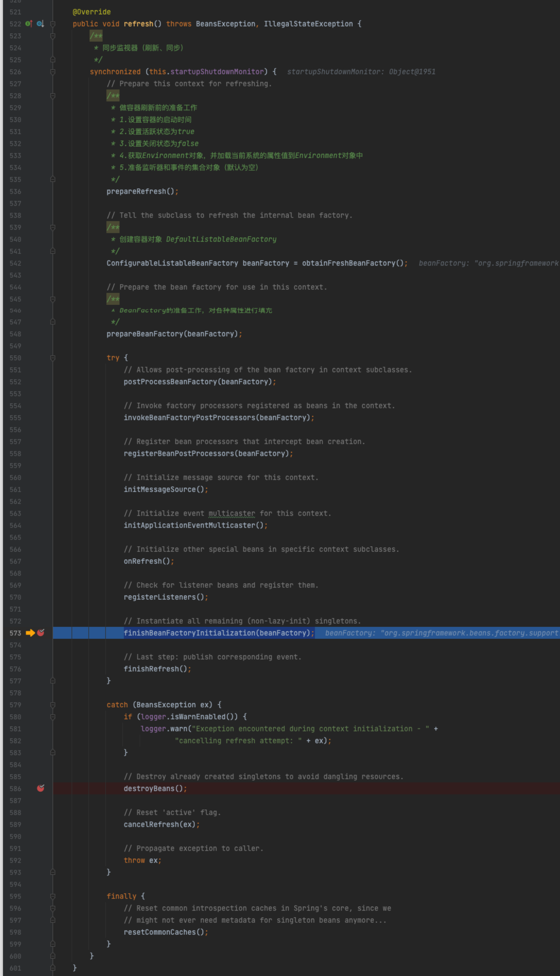560x976 pixels.
Task: Click the is-overridden gutter icon on line 522
Action: click(x=40, y=24)
